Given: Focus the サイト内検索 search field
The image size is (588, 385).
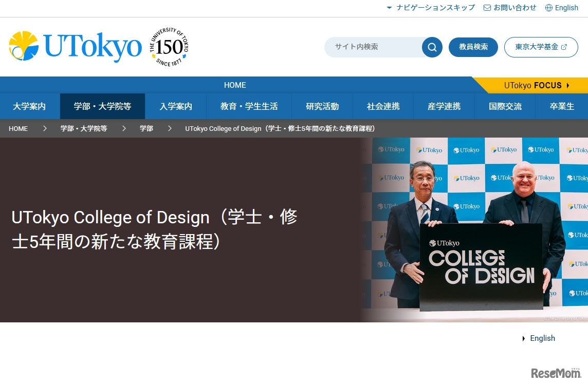Looking at the screenshot, I should (373, 47).
